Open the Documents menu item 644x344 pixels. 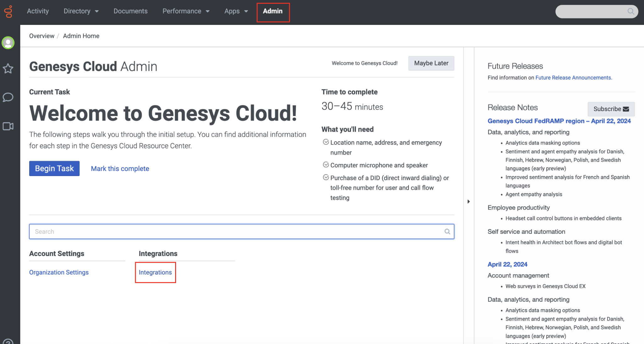tap(130, 11)
